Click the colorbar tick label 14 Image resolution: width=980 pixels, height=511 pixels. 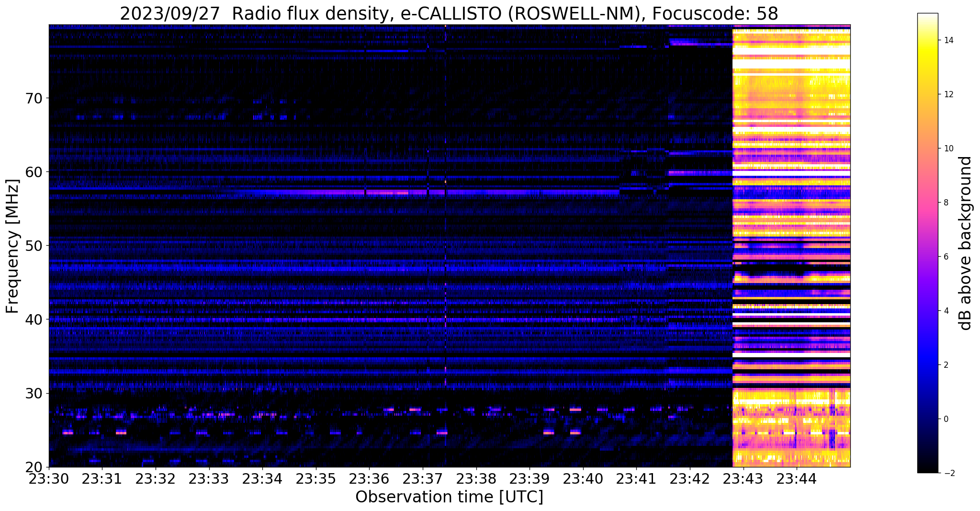pyautogui.click(x=948, y=40)
